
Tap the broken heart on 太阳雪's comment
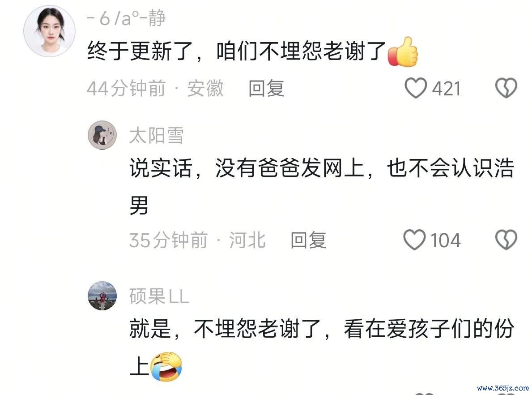pos(506,240)
